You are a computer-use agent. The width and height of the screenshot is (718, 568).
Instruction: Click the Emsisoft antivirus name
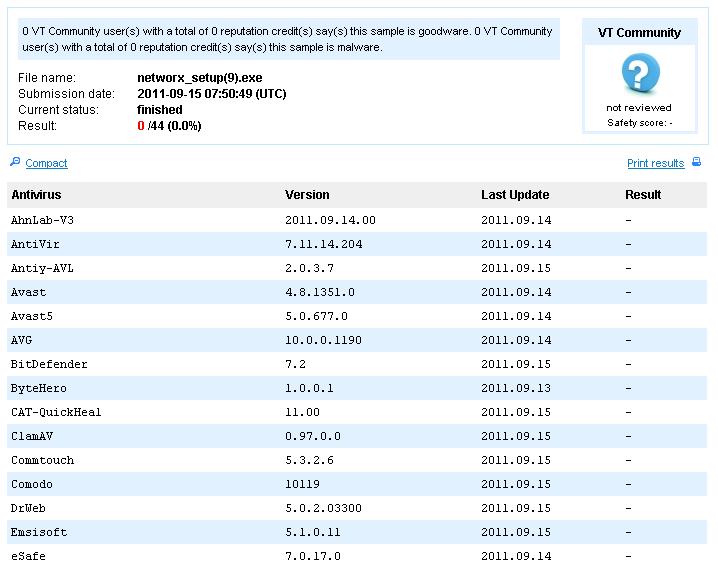(39, 532)
